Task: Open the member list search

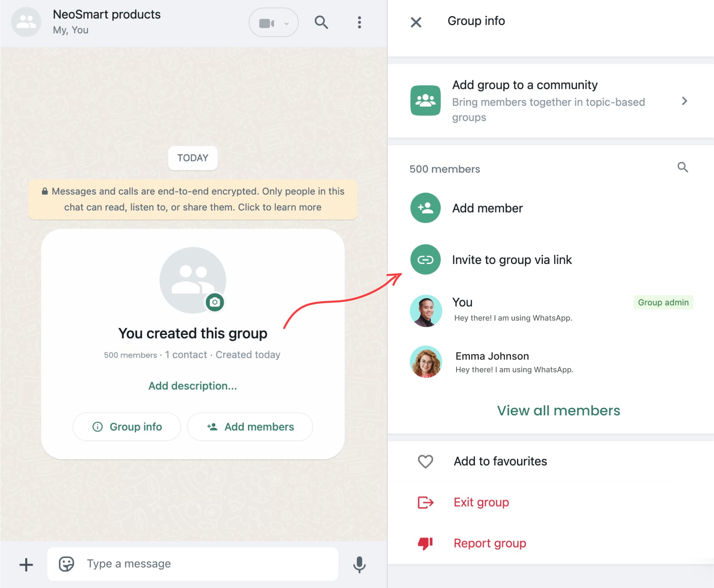Action: pos(683,167)
